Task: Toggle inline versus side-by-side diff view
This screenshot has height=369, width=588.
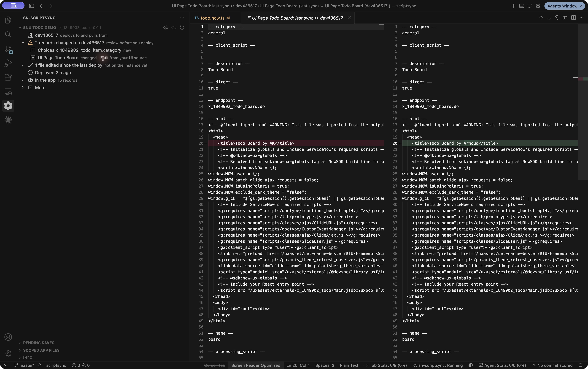Action: click(x=573, y=18)
